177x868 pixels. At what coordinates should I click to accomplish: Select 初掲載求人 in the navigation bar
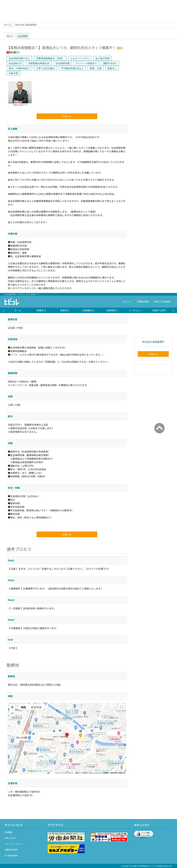88,310
